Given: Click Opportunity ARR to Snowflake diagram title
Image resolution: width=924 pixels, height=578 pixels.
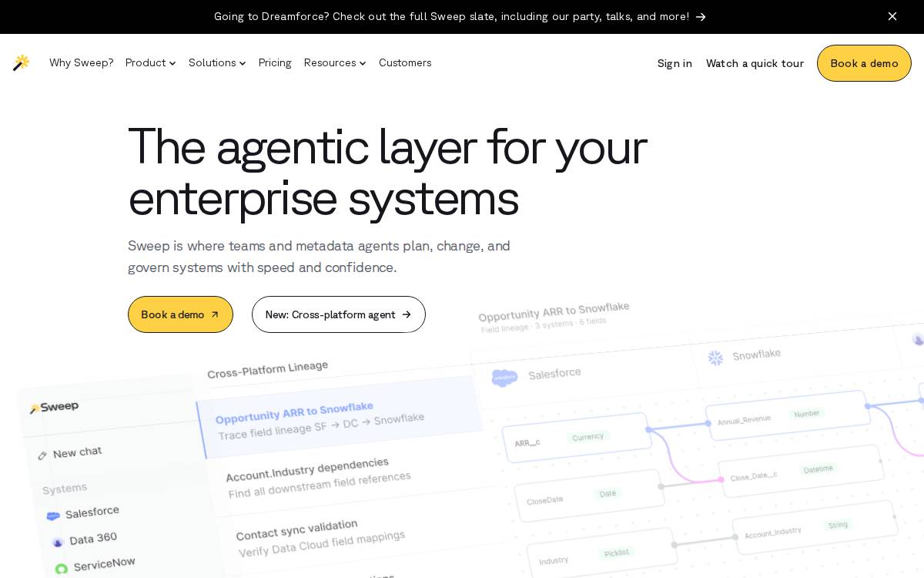Looking at the screenshot, I should 554,311.
